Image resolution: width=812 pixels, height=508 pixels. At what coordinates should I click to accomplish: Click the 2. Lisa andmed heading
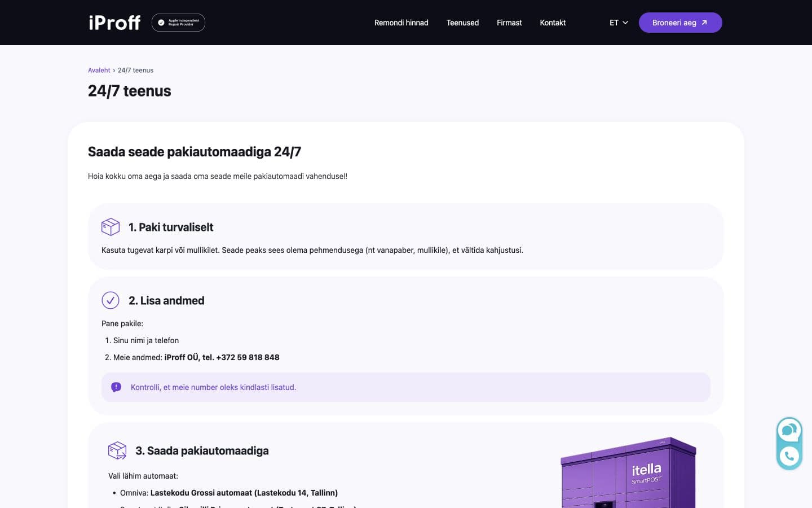166,300
